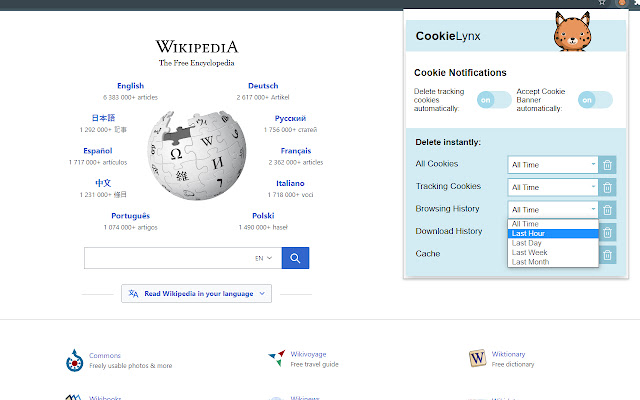
Task: Click trash icon for Tracking Cookies
Action: pyautogui.click(x=608, y=187)
